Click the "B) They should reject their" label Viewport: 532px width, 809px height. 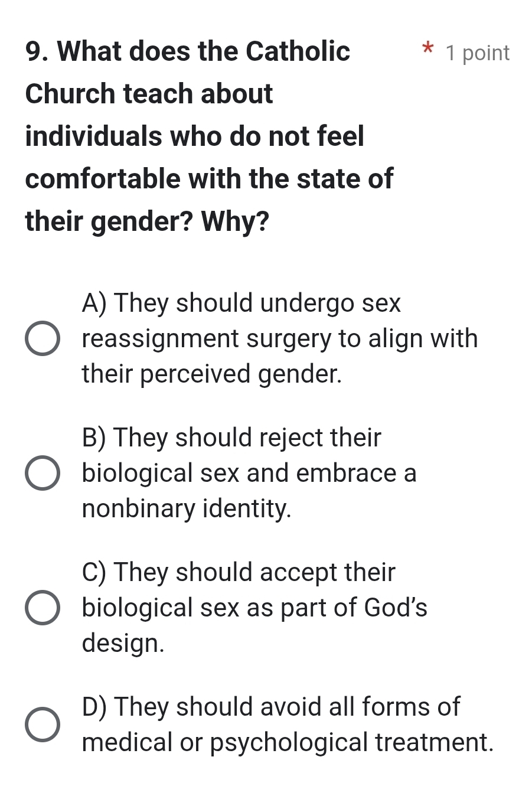tap(231, 438)
